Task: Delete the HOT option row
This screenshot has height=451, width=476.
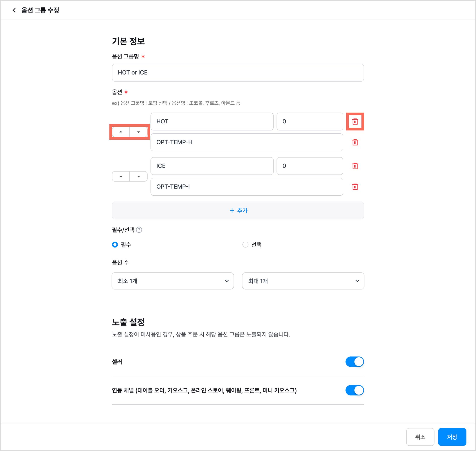Action: tap(355, 122)
